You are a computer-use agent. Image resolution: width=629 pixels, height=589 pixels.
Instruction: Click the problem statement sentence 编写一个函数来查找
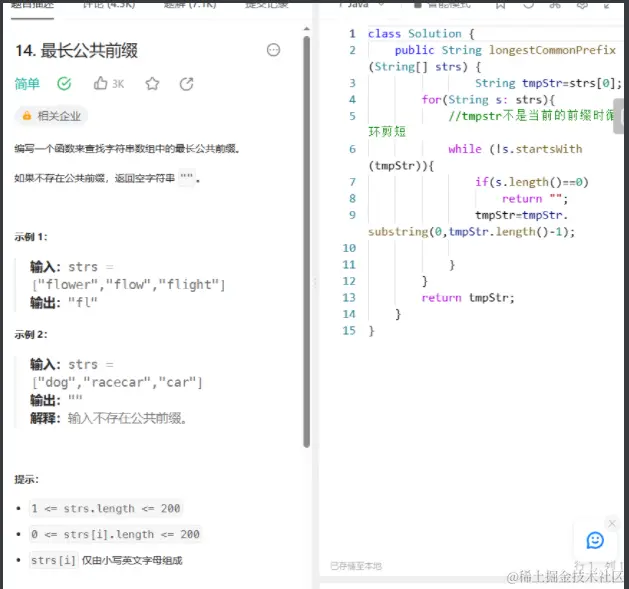(x=127, y=149)
